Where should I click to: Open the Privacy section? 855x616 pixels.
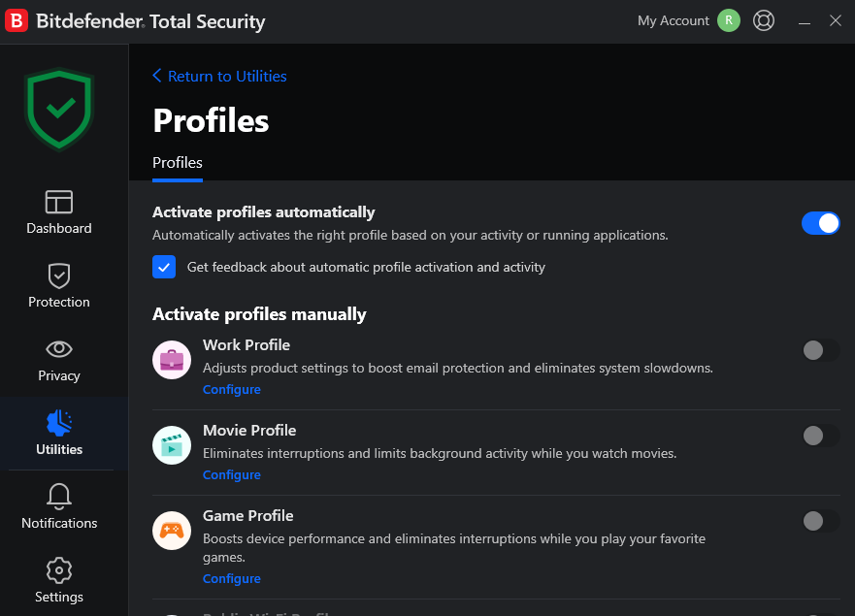coord(59,360)
